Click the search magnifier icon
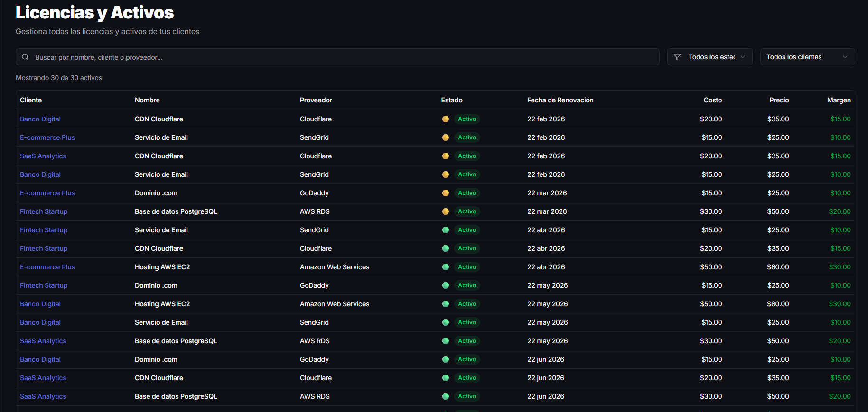 click(x=25, y=57)
